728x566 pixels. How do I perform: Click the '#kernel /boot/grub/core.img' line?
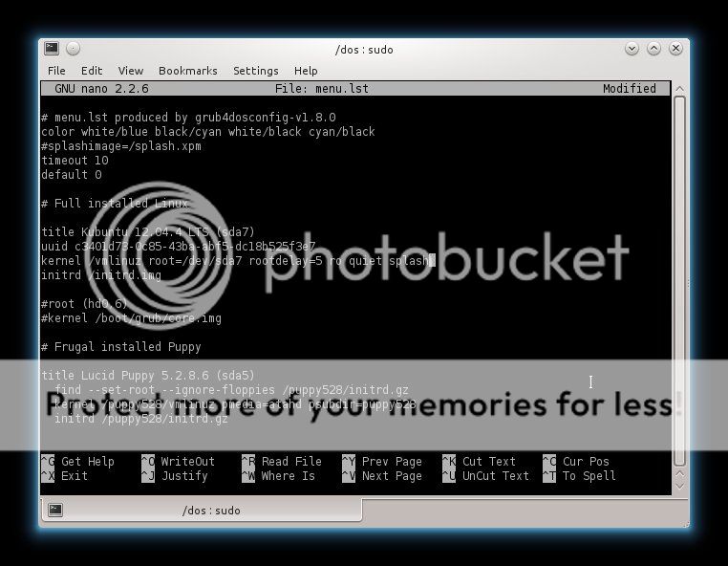pyautogui.click(x=132, y=318)
